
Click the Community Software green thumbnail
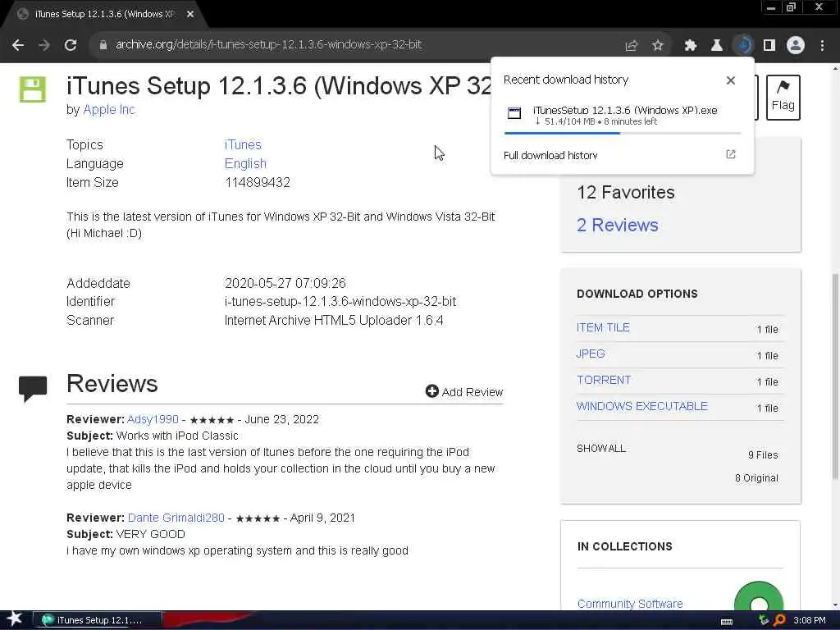coord(759,597)
